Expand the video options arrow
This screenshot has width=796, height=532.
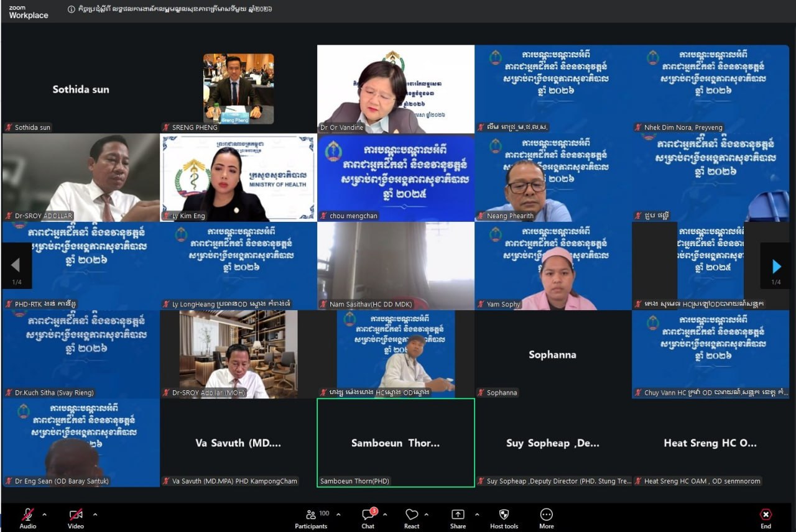[x=95, y=515]
